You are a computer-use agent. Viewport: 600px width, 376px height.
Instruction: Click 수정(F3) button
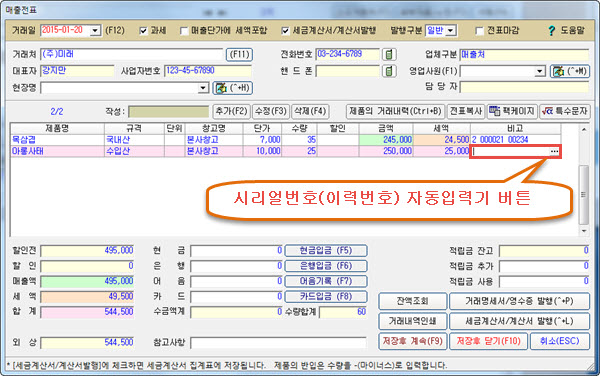pyautogui.click(x=271, y=111)
